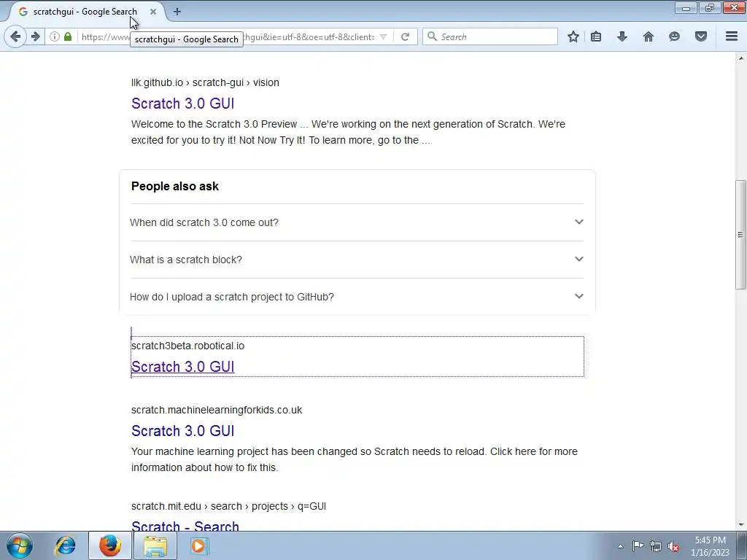747x560 pixels.
Task: Focus the Firefox Search input box
Action: pos(489,36)
